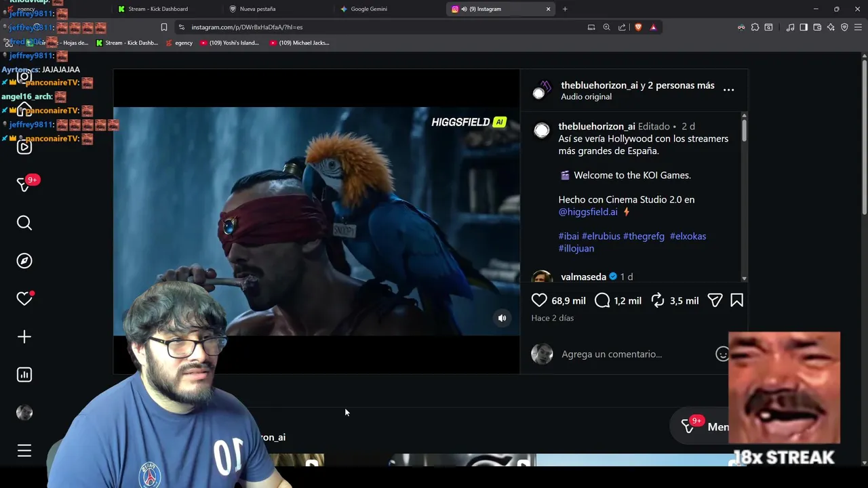Viewport: 868px width, 488px height.
Task: Click the Agrega un comentario field
Action: 612,354
